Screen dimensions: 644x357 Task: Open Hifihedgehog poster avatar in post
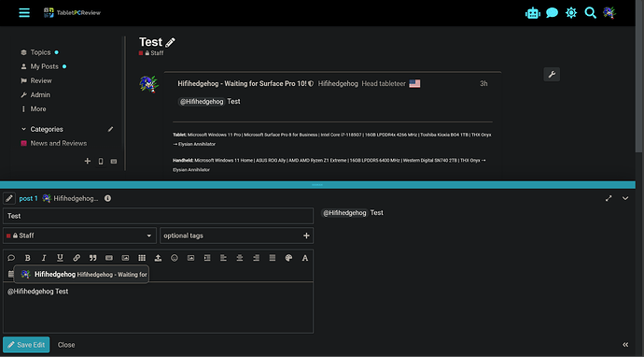click(x=148, y=84)
